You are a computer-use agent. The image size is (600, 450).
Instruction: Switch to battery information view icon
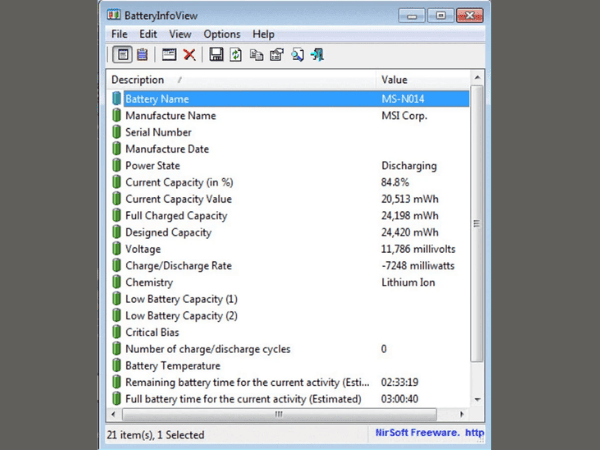(123, 55)
